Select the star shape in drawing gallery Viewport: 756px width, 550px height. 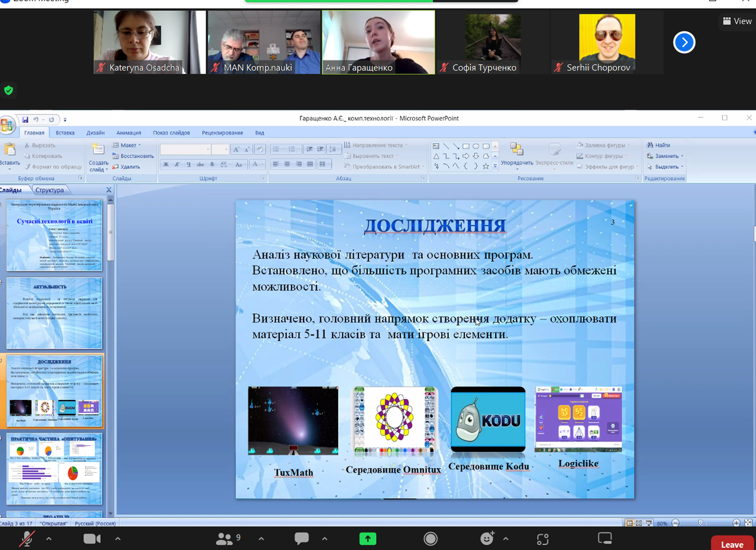click(486, 166)
